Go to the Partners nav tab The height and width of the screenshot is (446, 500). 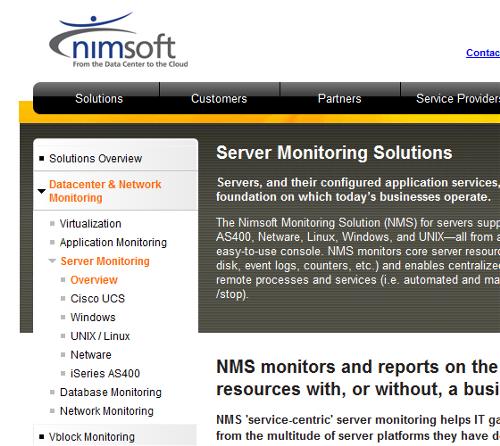coord(339,99)
